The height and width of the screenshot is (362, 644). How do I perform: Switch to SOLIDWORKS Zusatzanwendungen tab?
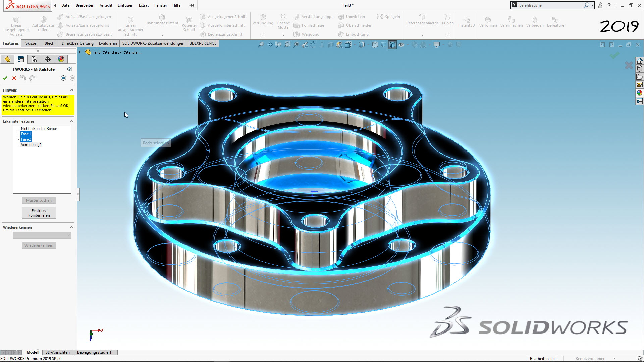(x=153, y=43)
